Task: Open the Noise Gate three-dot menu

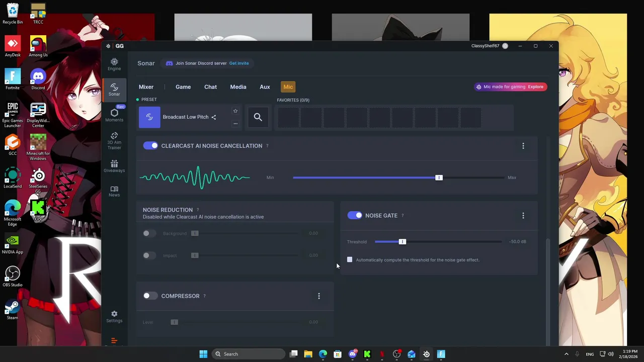Action: 523,216
